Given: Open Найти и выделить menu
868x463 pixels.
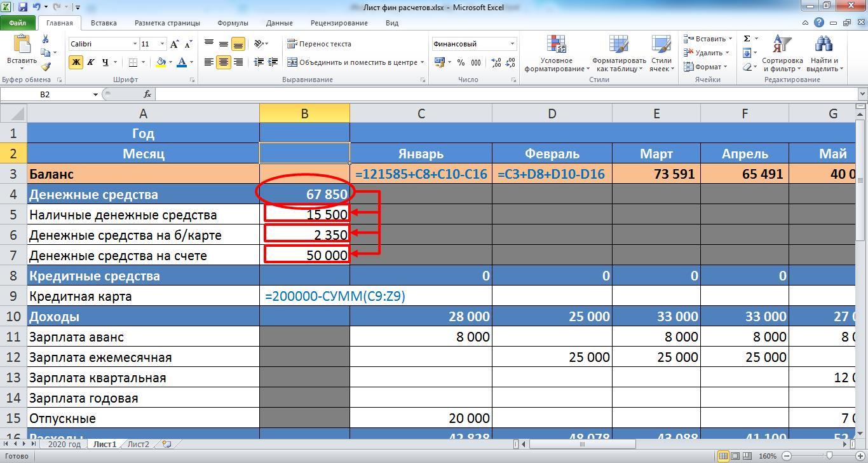Looking at the screenshot, I should 824,53.
